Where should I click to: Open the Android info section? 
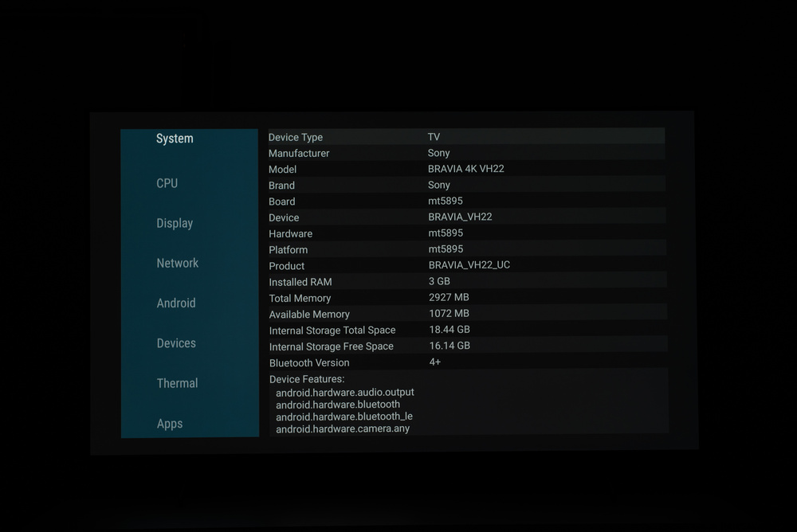coord(176,303)
